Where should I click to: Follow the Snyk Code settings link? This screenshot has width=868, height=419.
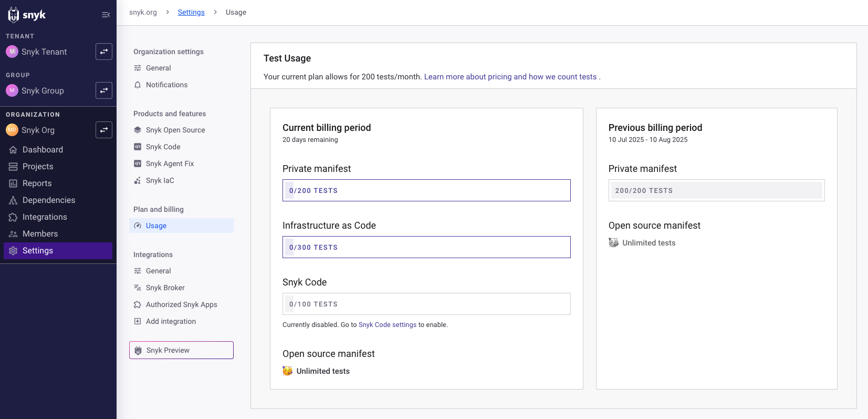387,325
